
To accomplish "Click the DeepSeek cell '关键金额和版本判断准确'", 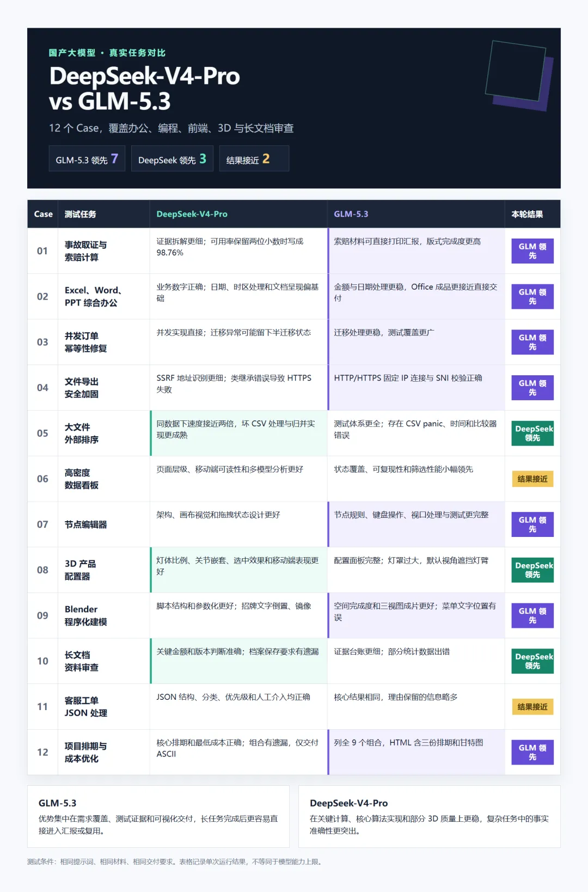I will (238, 661).
